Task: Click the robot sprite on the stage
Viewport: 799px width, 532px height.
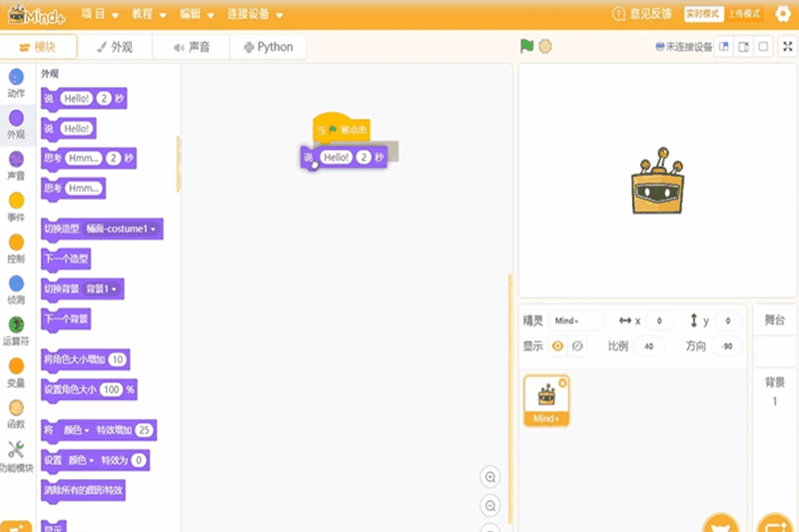Action: tap(657, 182)
